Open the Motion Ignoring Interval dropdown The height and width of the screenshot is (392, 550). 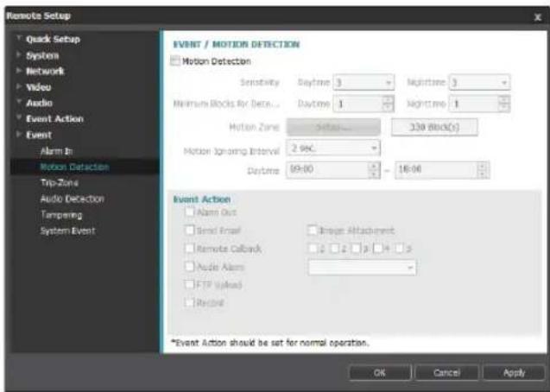click(x=333, y=148)
